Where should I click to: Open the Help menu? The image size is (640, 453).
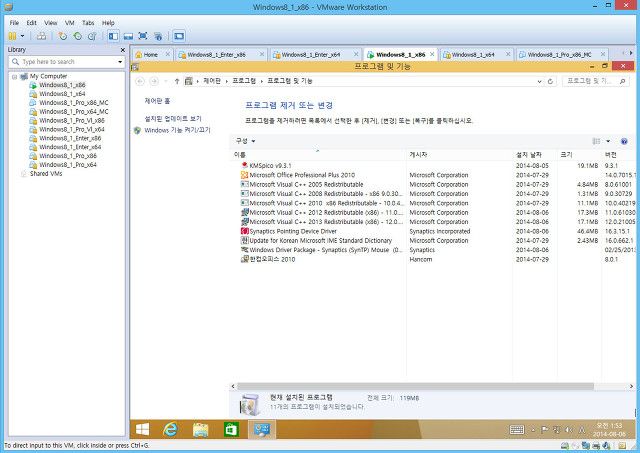[108, 23]
